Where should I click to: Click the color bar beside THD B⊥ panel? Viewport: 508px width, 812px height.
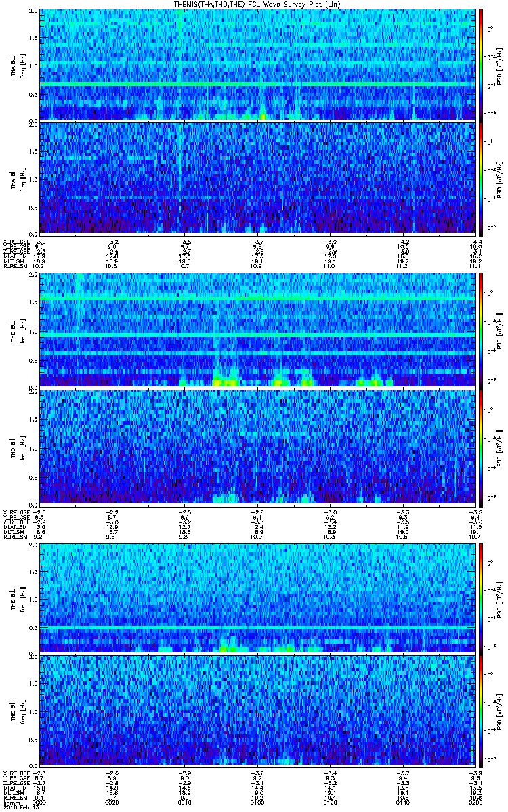481,330
